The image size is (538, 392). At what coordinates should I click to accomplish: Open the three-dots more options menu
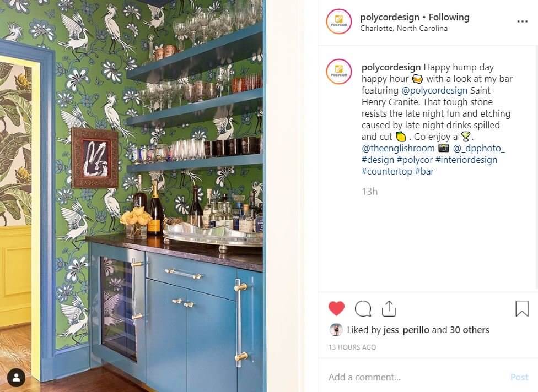522,21
